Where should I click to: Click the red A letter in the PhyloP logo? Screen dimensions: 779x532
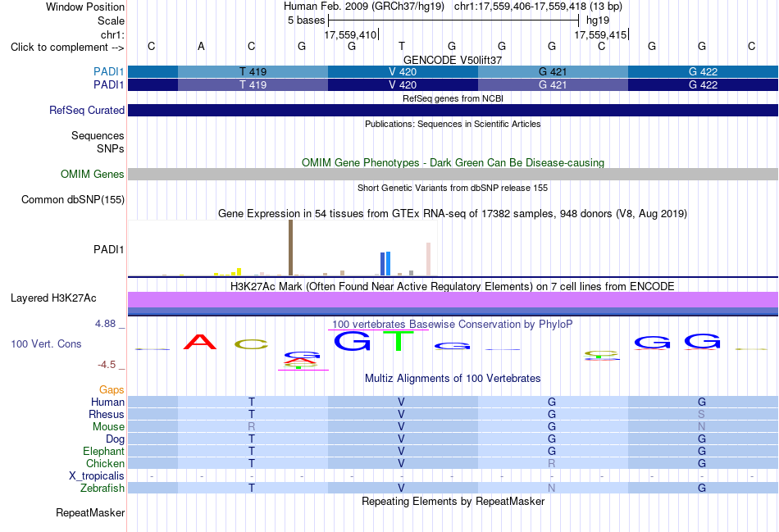point(200,342)
